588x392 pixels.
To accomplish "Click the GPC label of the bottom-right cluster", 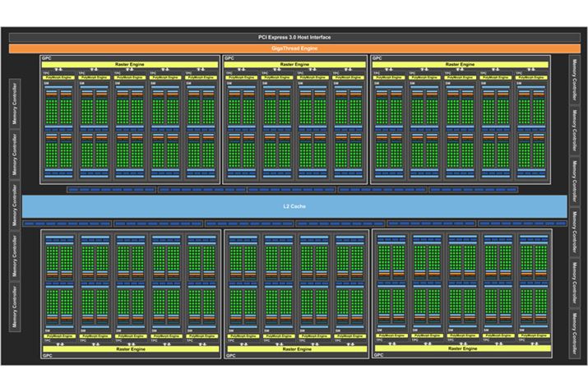I will coord(379,356).
